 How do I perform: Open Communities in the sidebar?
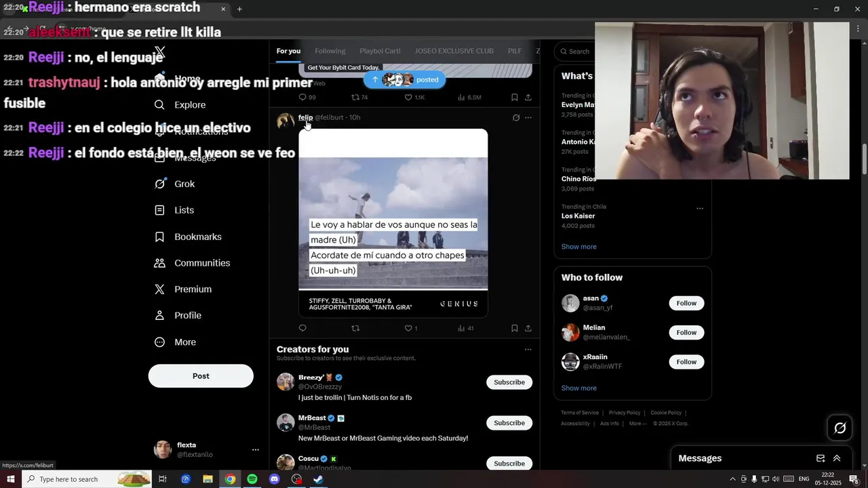tap(193, 263)
